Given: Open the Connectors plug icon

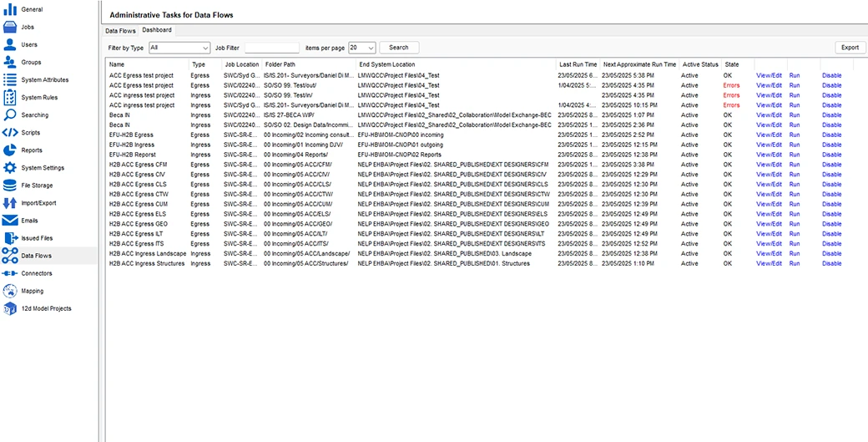Looking at the screenshot, I should [x=10, y=273].
